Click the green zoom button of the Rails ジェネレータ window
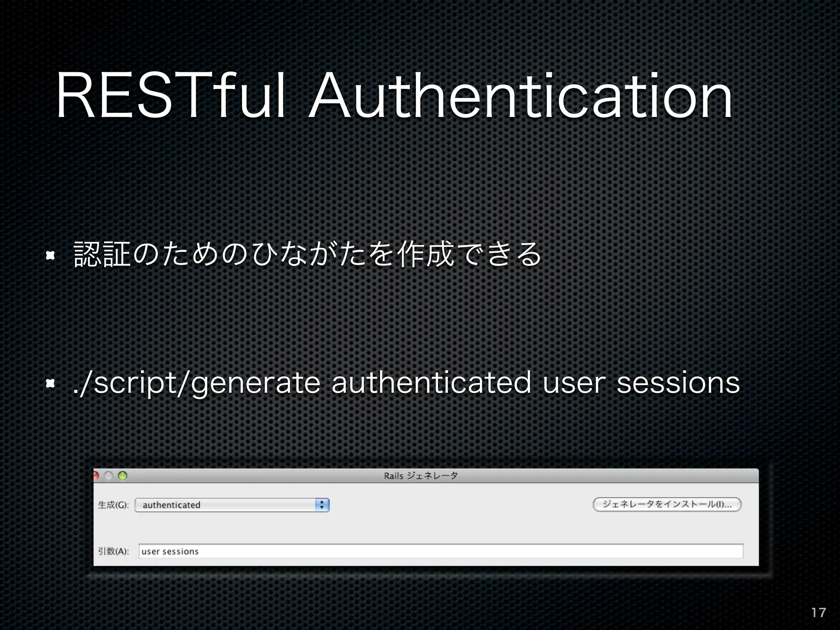 click(123, 476)
